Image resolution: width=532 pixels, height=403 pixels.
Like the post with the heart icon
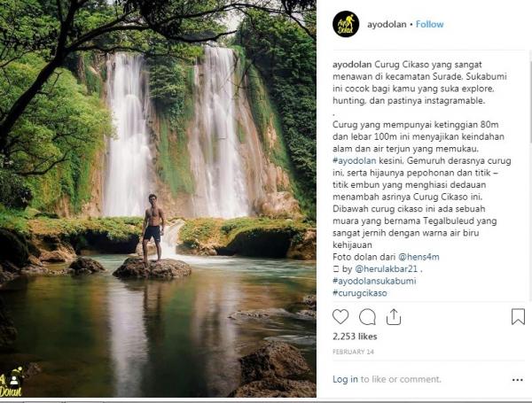340,316
